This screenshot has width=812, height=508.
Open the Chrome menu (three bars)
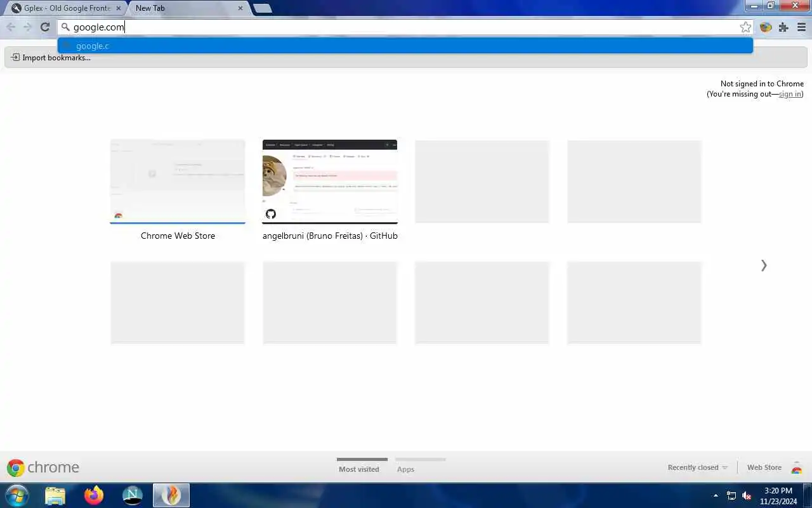801,27
